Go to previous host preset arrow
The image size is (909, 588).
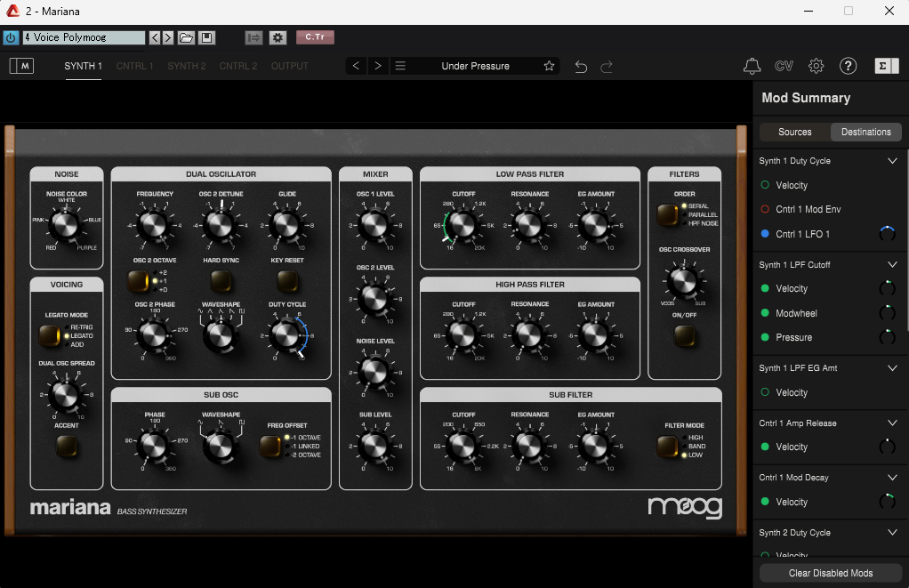155,37
